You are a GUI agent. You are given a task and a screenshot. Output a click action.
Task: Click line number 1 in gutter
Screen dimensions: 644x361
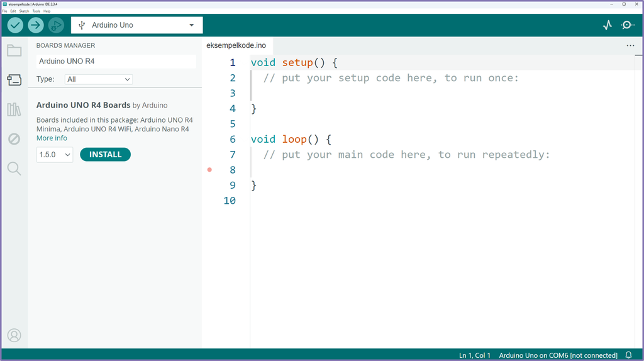(233, 62)
